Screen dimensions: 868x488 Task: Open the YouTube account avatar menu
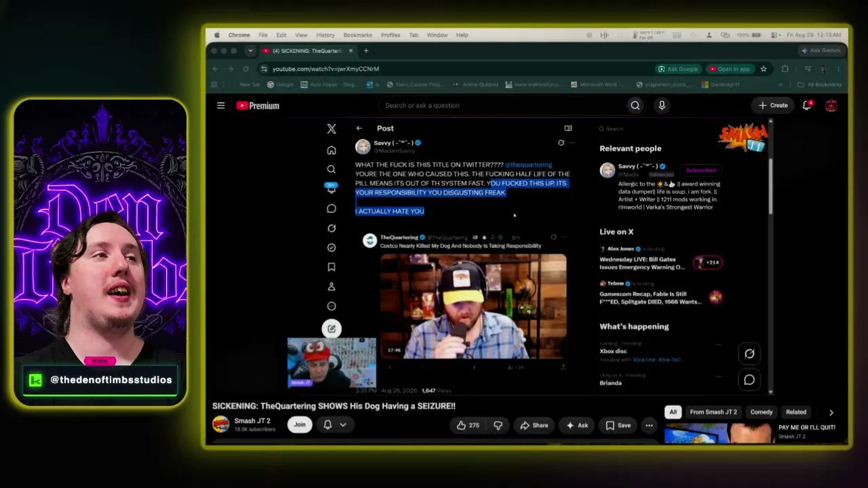point(831,105)
